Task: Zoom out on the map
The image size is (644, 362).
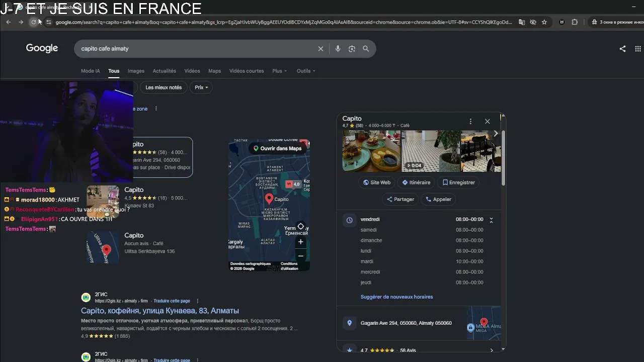Action: [300, 256]
